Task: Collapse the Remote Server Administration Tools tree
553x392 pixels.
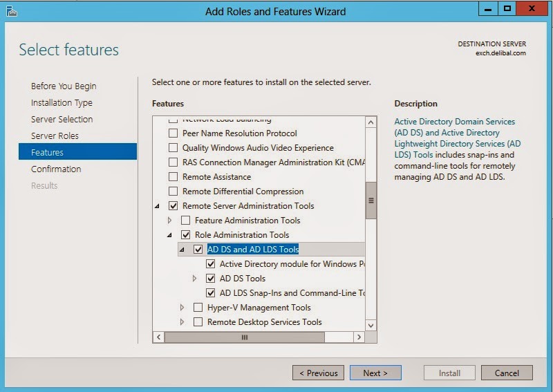Action: [x=157, y=206]
